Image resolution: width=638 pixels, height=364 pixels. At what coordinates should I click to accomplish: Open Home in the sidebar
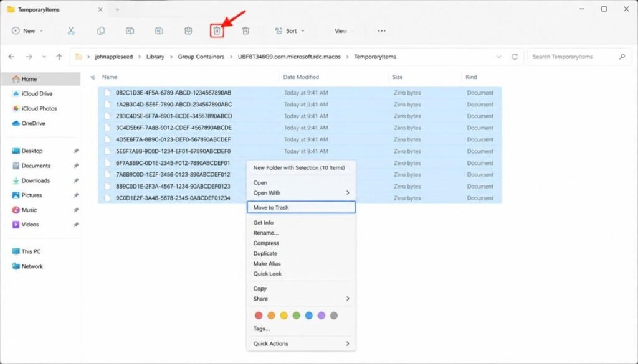pyautogui.click(x=40, y=79)
